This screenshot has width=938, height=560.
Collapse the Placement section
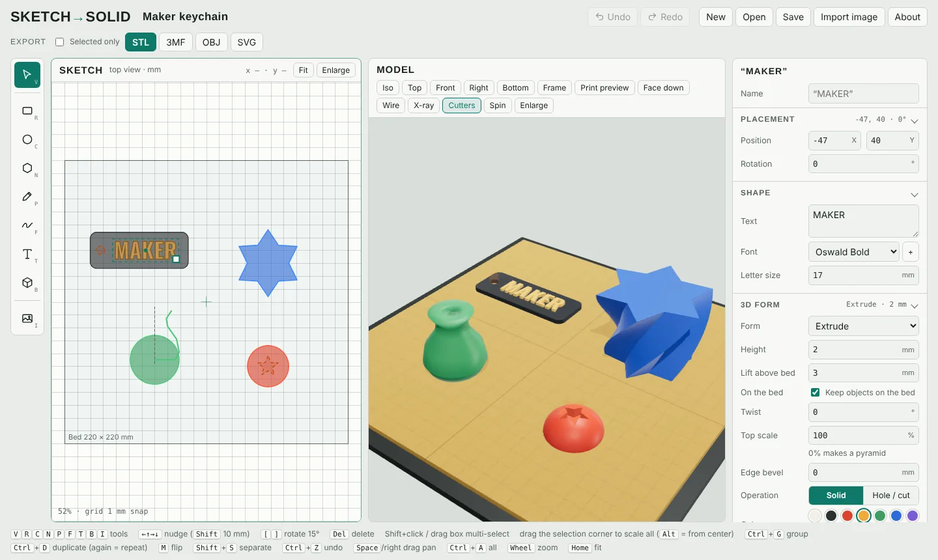tap(915, 121)
